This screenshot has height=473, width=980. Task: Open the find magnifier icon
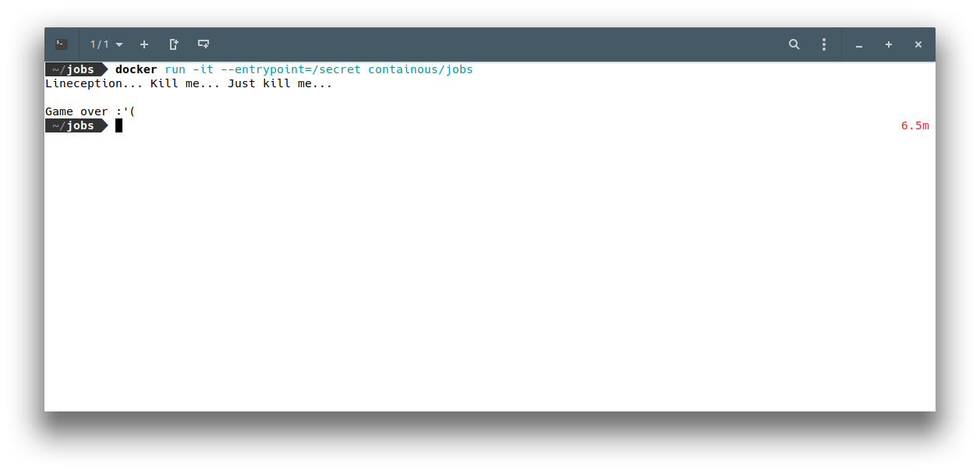click(794, 44)
